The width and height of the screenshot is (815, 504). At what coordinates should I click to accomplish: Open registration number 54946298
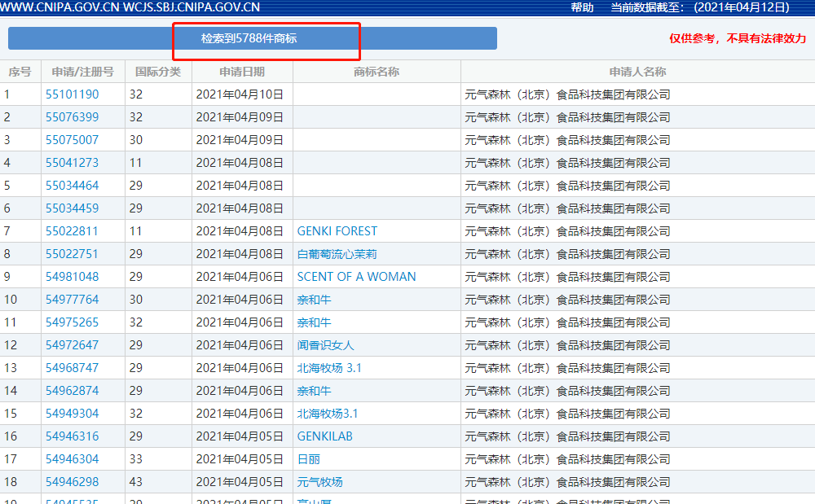(x=72, y=483)
